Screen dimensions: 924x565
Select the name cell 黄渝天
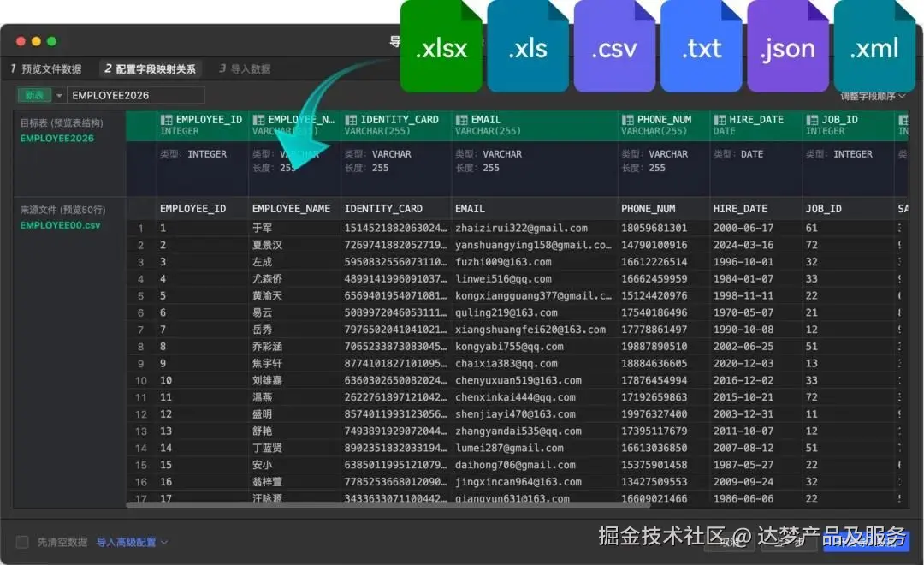tap(267, 295)
